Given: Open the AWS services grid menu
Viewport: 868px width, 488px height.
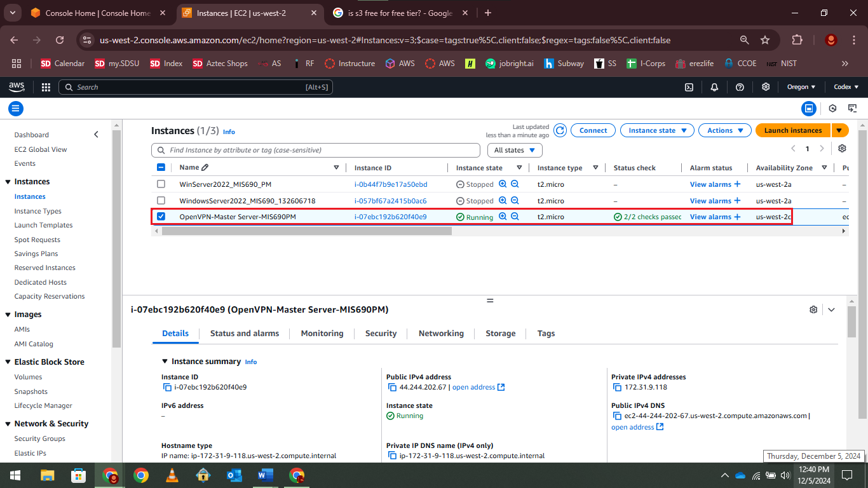Looking at the screenshot, I should coord(46,87).
